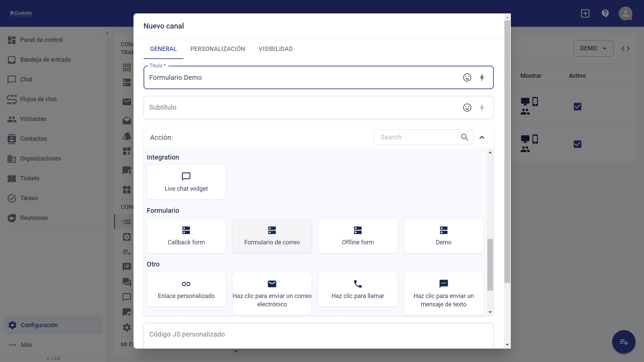Open the help question mark icon
Screen dimensions: 644x362
click(605, 13)
